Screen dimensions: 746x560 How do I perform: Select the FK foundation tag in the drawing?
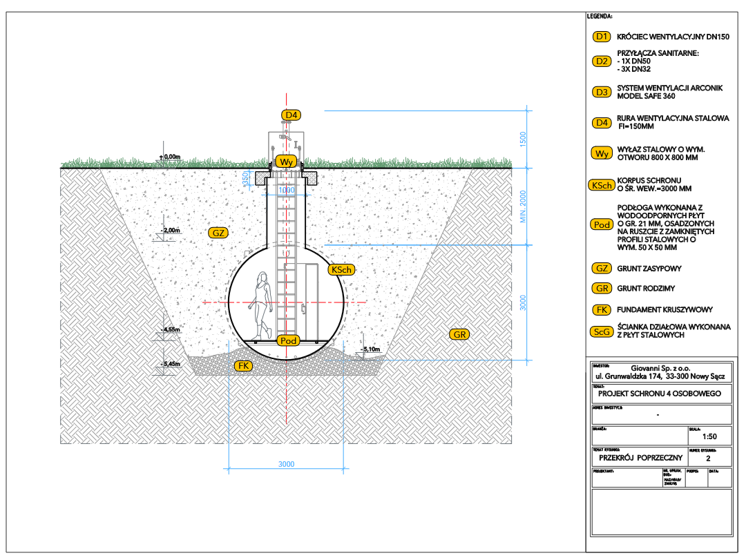(242, 365)
